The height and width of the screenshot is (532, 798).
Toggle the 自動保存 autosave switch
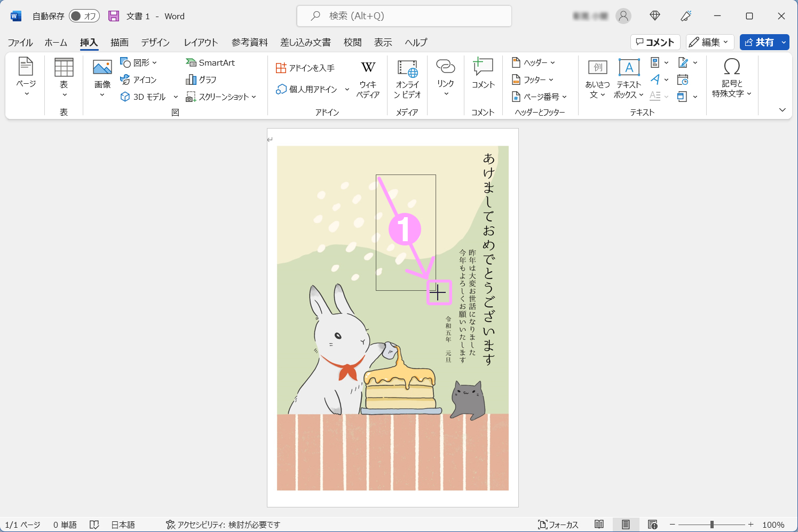point(84,16)
